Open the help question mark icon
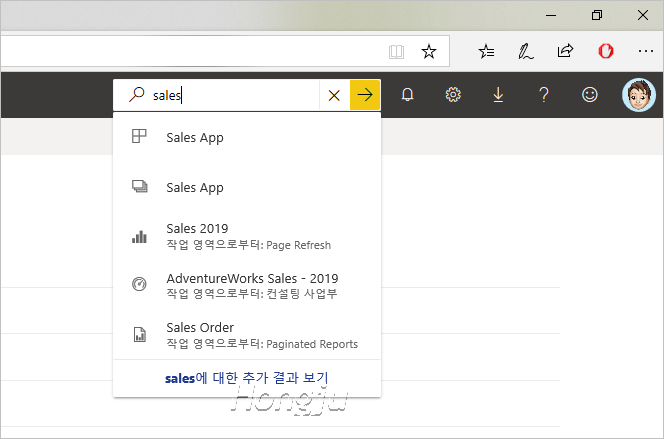 pos(544,95)
